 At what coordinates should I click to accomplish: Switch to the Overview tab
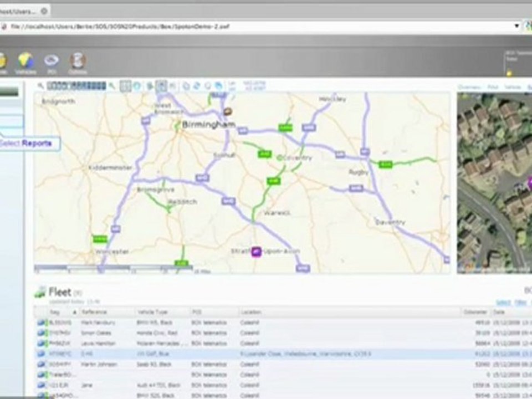click(x=469, y=87)
